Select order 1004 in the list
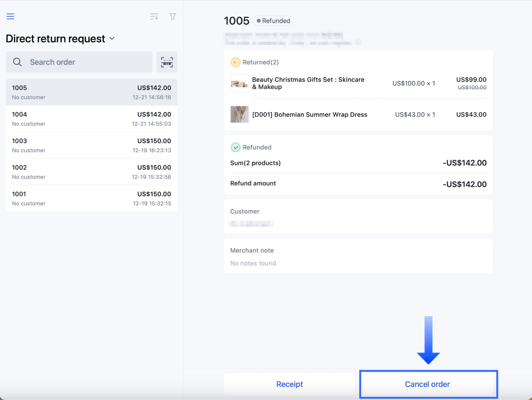 91,119
